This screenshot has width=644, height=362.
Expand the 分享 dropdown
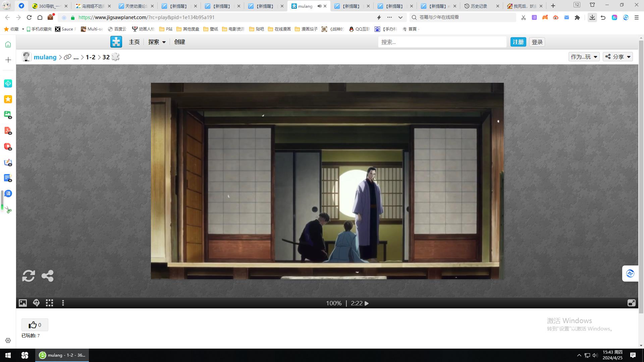(618, 57)
